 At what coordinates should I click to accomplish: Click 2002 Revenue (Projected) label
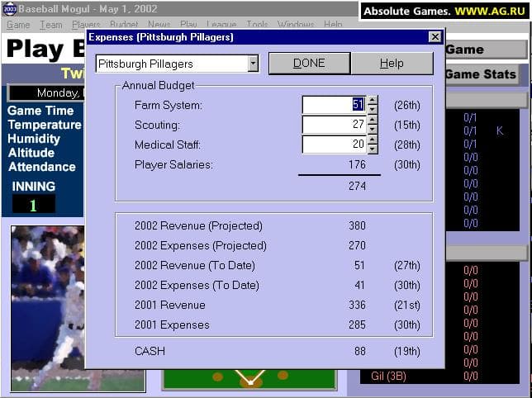click(198, 225)
